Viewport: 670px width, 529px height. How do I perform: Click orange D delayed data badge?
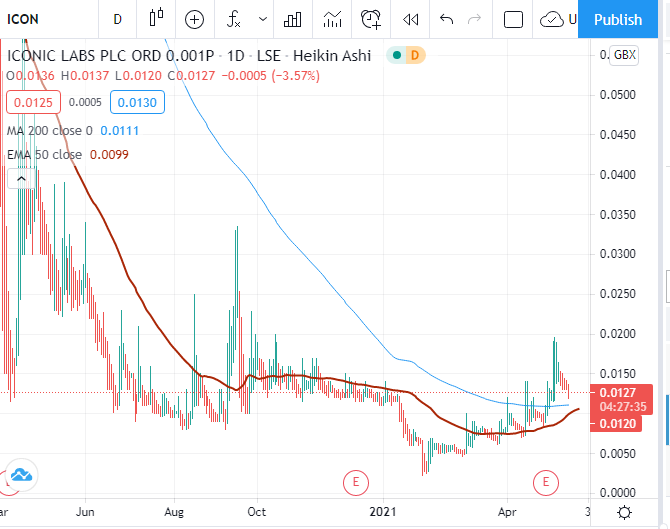pyautogui.click(x=414, y=55)
